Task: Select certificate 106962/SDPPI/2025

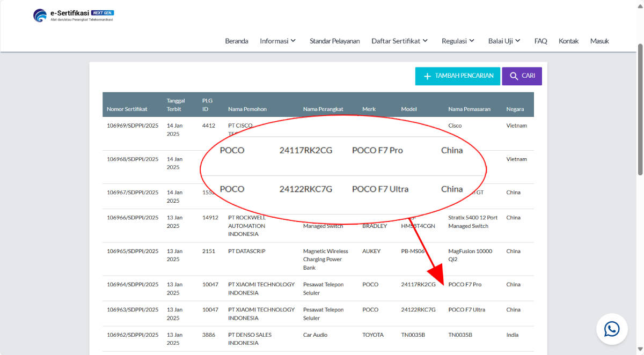Action: pos(133,335)
